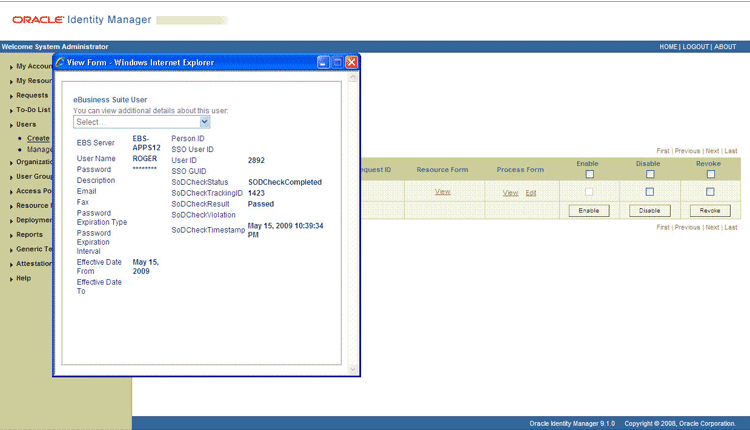Click the upper First pagination link
The width and height of the screenshot is (750, 430).
pyautogui.click(x=663, y=151)
